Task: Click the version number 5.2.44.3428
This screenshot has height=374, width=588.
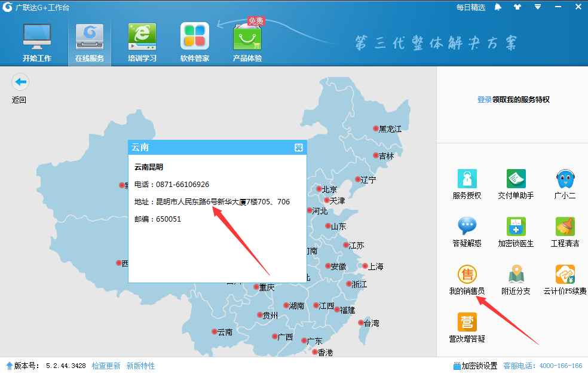Action: [66, 366]
